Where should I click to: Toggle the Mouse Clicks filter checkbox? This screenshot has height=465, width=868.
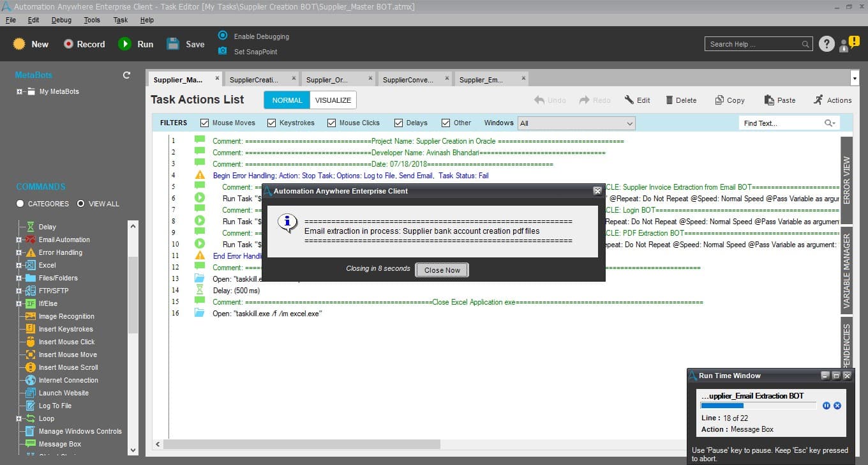pyautogui.click(x=332, y=123)
